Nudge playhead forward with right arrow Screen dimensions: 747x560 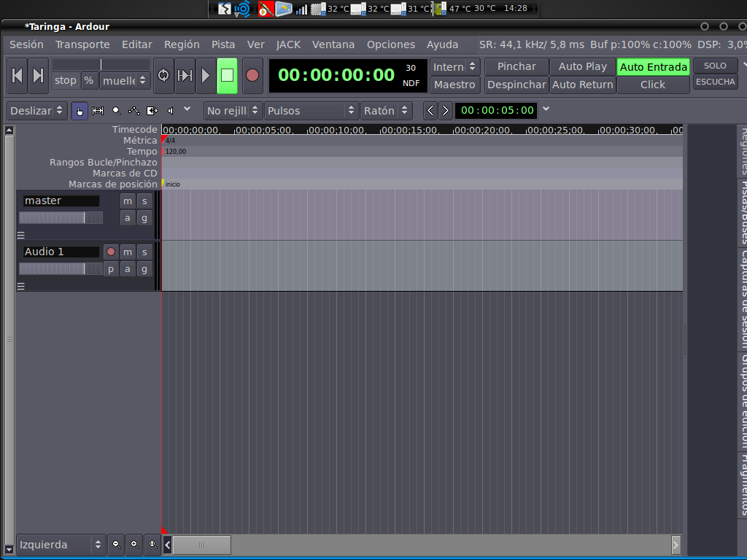(x=446, y=111)
